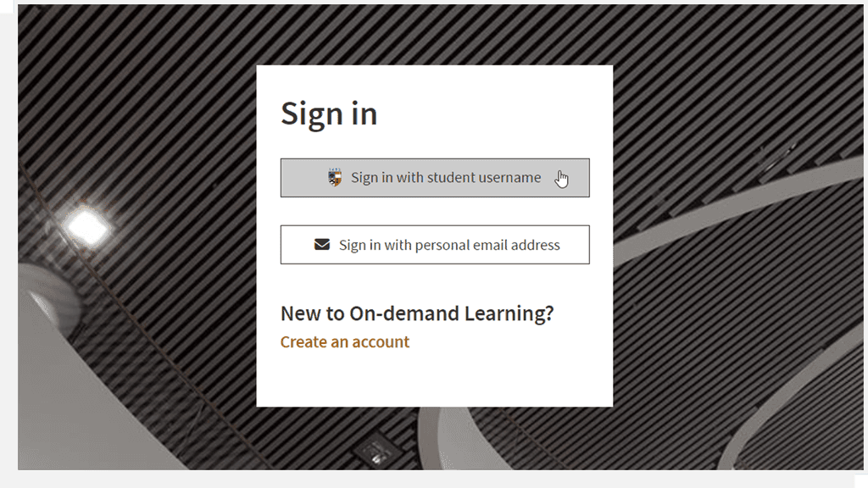Click the New to On-demand Learning text
The image size is (868, 488).
417,313
